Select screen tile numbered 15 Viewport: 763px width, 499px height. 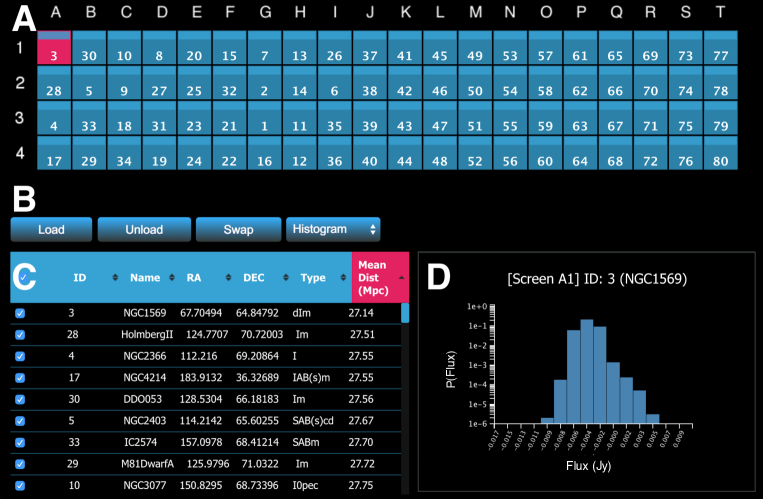click(229, 48)
